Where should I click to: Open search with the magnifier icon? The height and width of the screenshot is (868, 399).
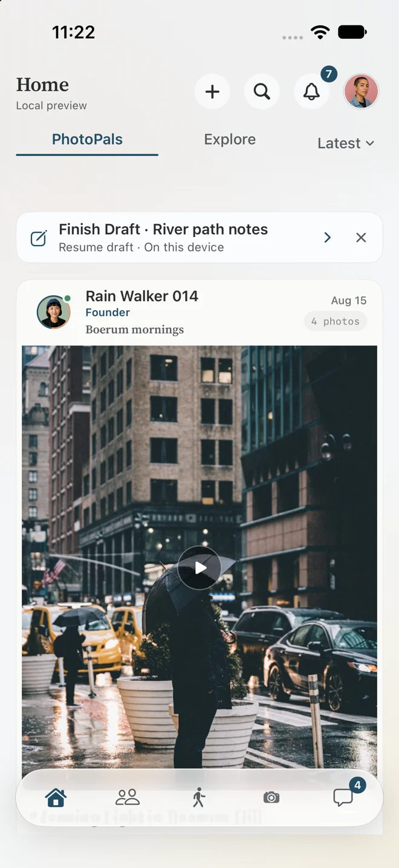pos(262,92)
